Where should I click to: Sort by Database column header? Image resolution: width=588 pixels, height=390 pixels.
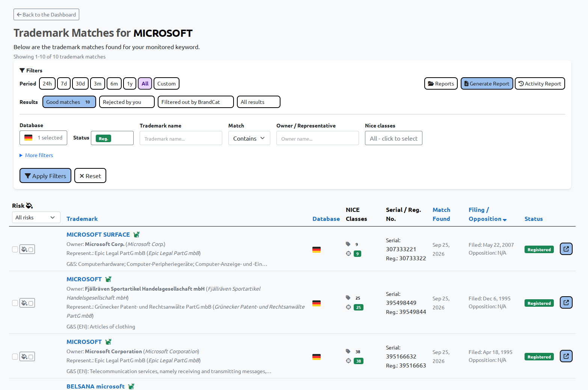click(326, 219)
